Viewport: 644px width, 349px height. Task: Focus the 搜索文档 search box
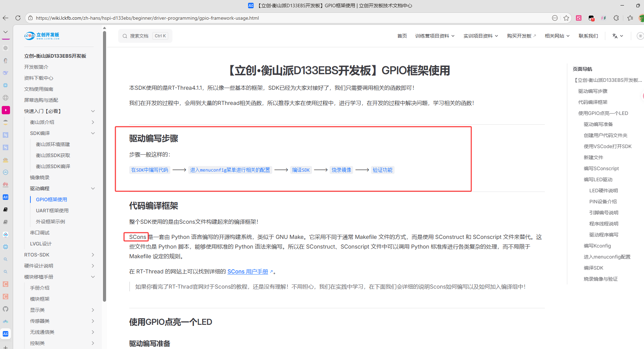145,36
